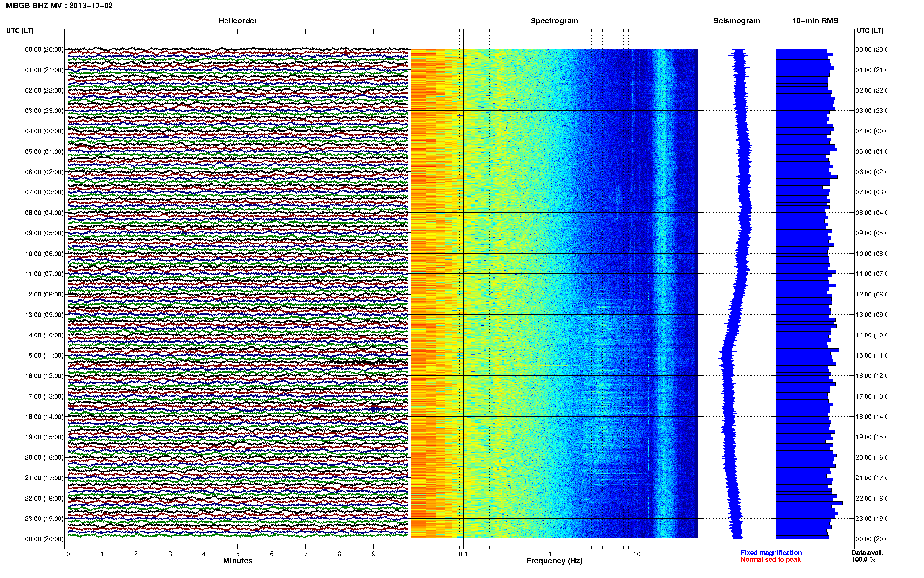The image size is (924, 578).
Task: Click the left 11:00 (07:00) time label
Action: click(x=44, y=274)
